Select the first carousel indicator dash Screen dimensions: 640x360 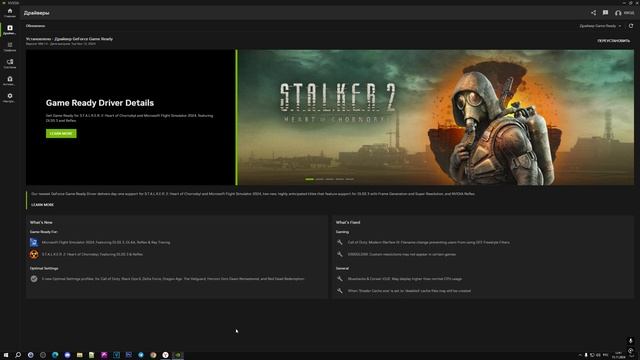click(310, 179)
